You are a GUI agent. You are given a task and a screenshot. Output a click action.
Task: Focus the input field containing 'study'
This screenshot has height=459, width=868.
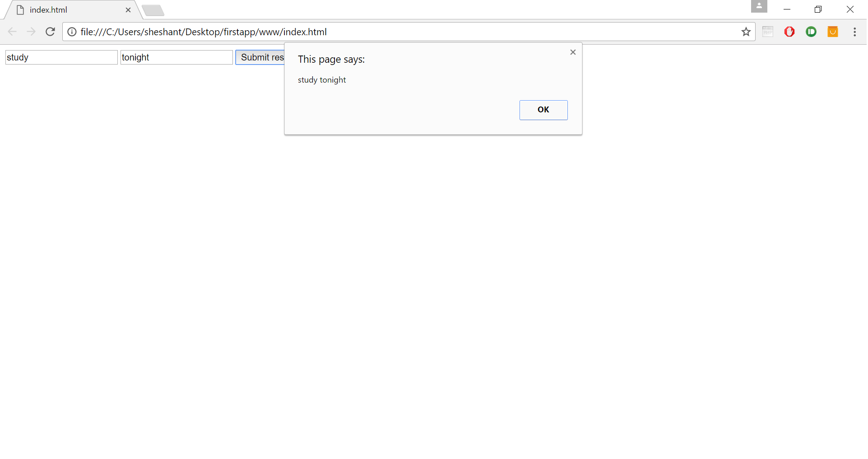(61, 57)
